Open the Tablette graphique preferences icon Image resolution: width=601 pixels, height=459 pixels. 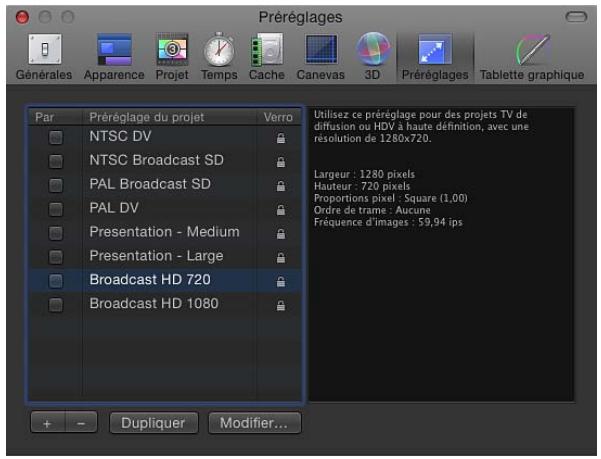pos(533,49)
